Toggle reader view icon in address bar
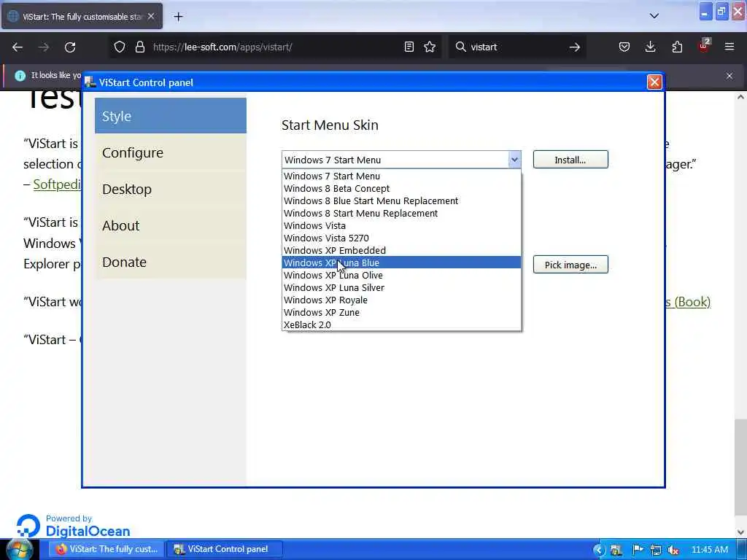 409,47
